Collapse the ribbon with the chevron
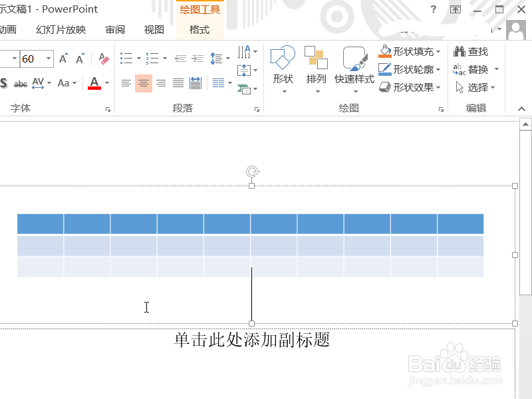 point(521,109)
